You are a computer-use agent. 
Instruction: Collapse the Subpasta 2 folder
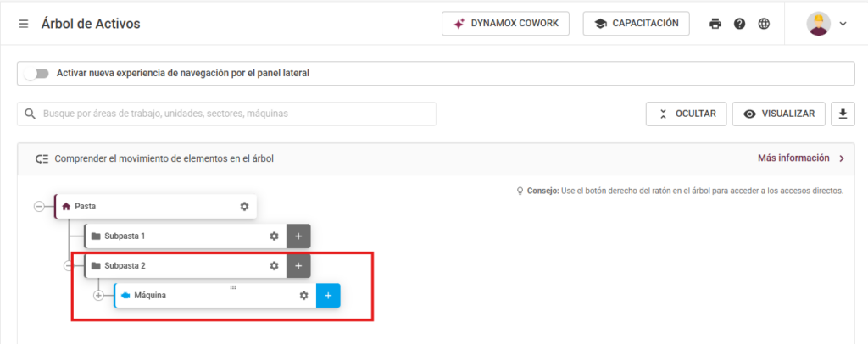(x=69, y=265)
